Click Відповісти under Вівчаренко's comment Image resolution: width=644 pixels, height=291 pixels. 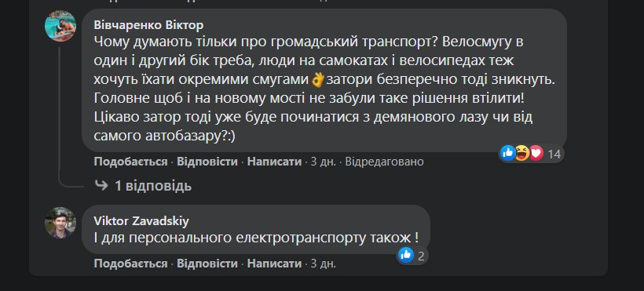(x=207, y=162)
